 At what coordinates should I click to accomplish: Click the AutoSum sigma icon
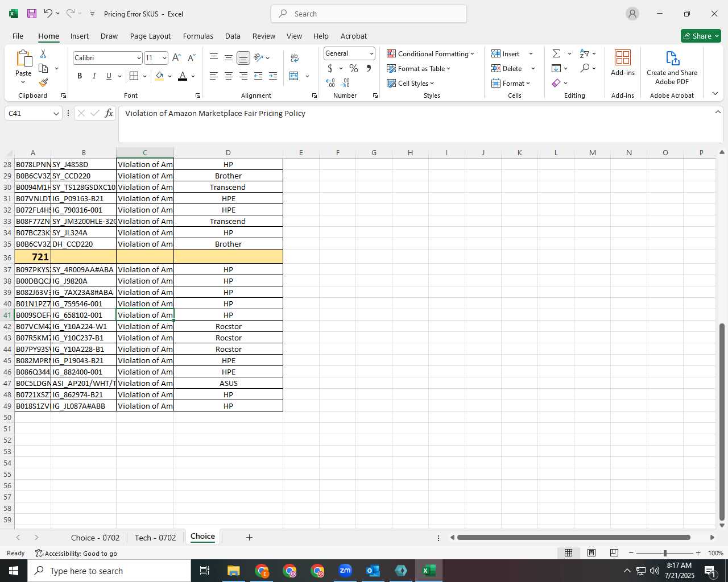pos(556,53)
